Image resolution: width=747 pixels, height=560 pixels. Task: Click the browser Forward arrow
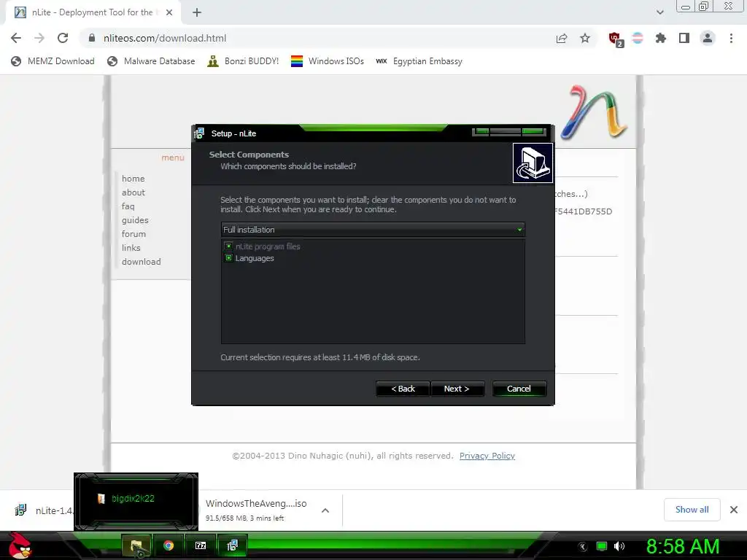[x=39, y=38]
